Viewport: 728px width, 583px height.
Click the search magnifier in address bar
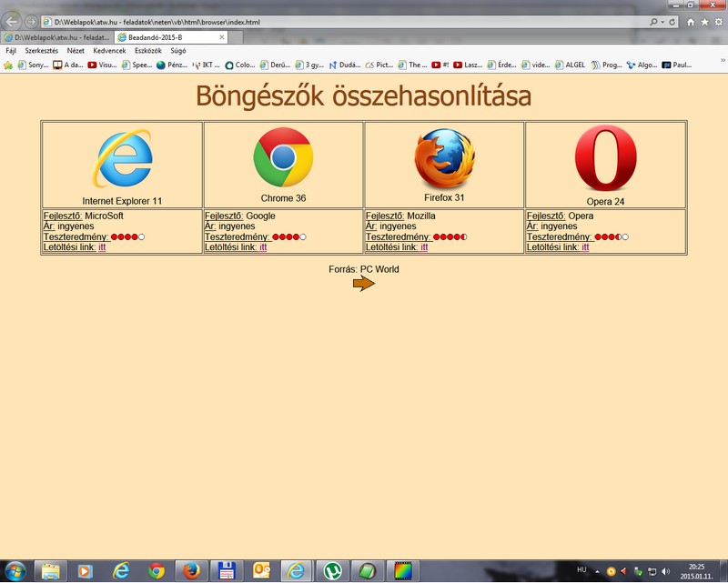point(653,22)
